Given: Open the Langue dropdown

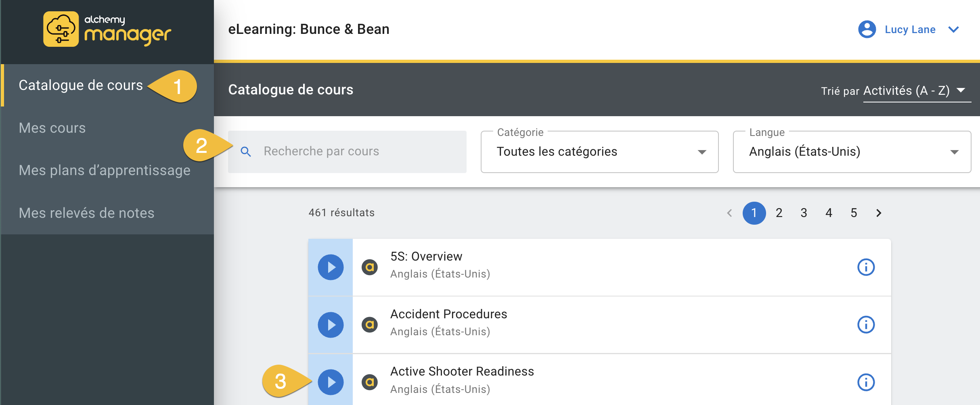Looking at the screenshot, I should [852, 152].
